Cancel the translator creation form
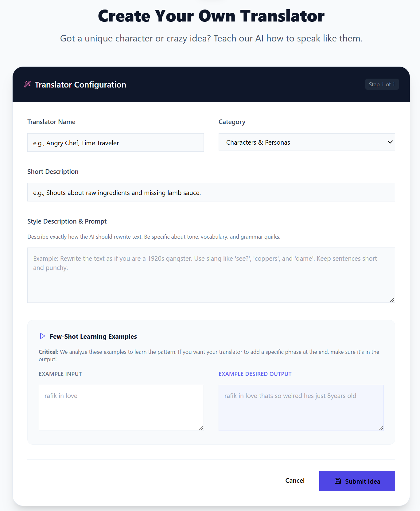Image resolution: width=420 pixels, height=511 pixels. 295,481
